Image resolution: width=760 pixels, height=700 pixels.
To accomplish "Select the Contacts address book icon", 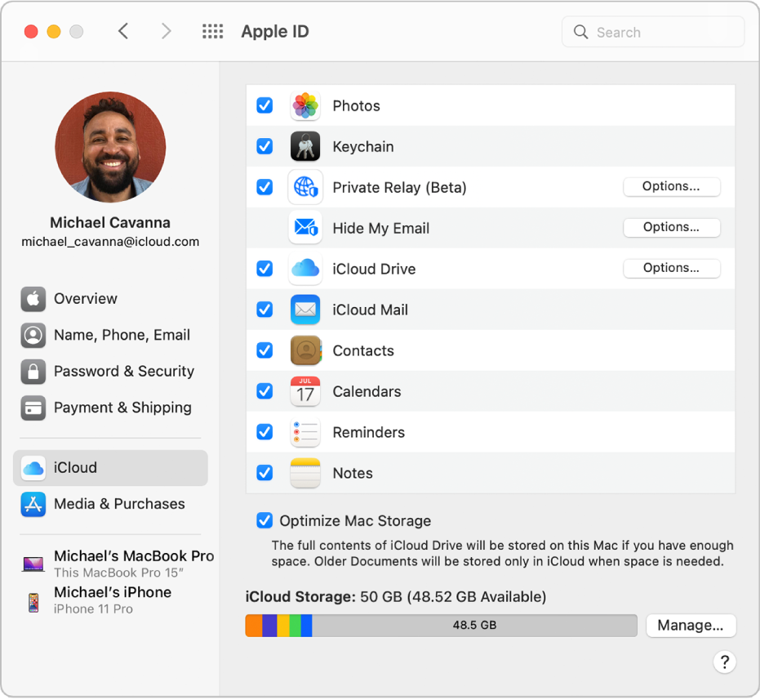I will [x=304, y=350].
